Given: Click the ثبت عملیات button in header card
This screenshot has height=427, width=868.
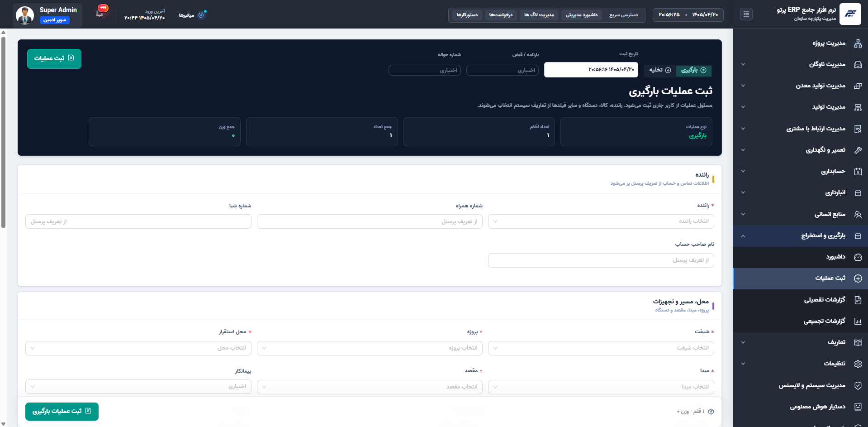Looking at the screenshot, I should click(54, 59).
